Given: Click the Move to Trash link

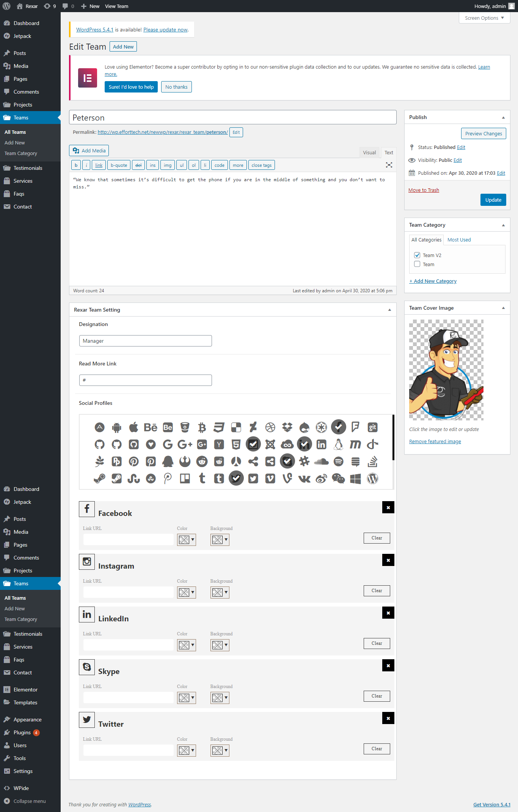Looking at the screenshot, I should [424, 190].
